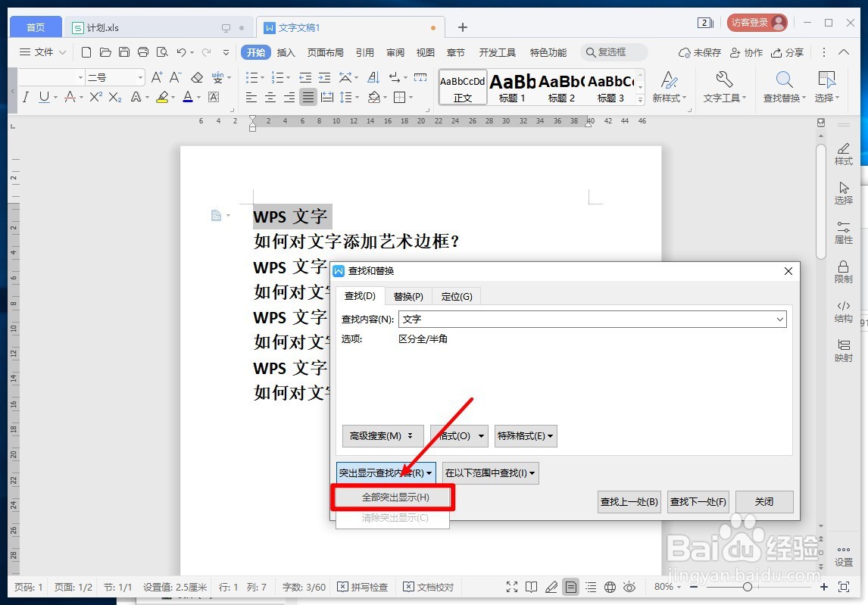Open the Mapping pane in right sidebar
This screenshot has height=605, width=868.
coord(844,351)
